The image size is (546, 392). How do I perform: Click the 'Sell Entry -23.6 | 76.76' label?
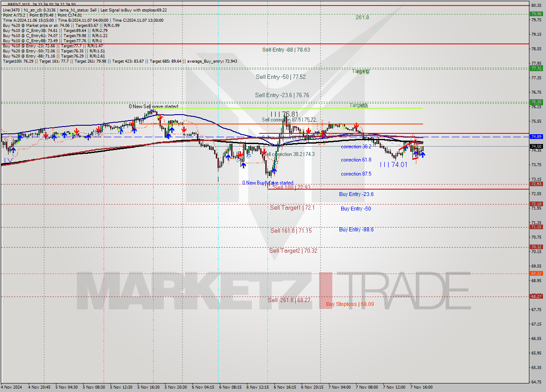[282, 95]
